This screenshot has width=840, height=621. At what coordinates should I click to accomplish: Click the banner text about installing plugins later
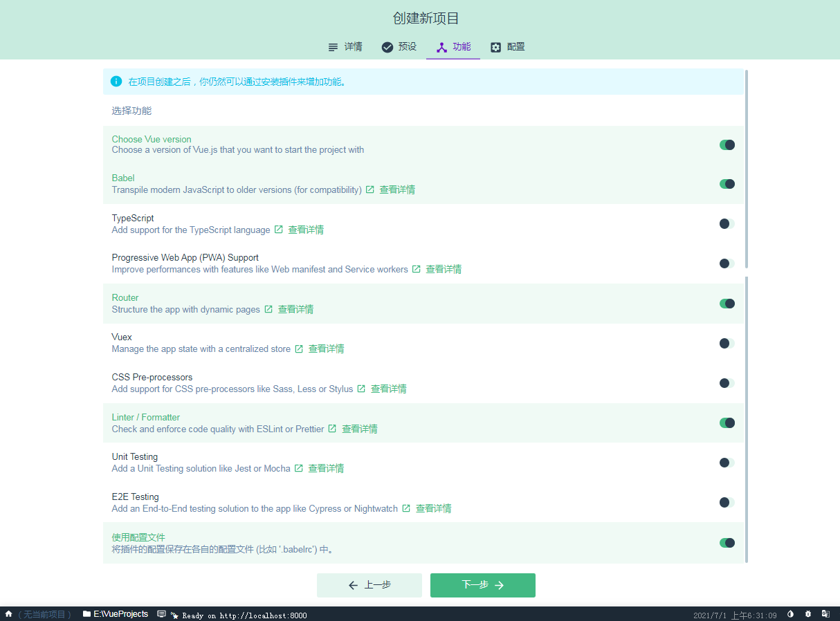point(237,82)
